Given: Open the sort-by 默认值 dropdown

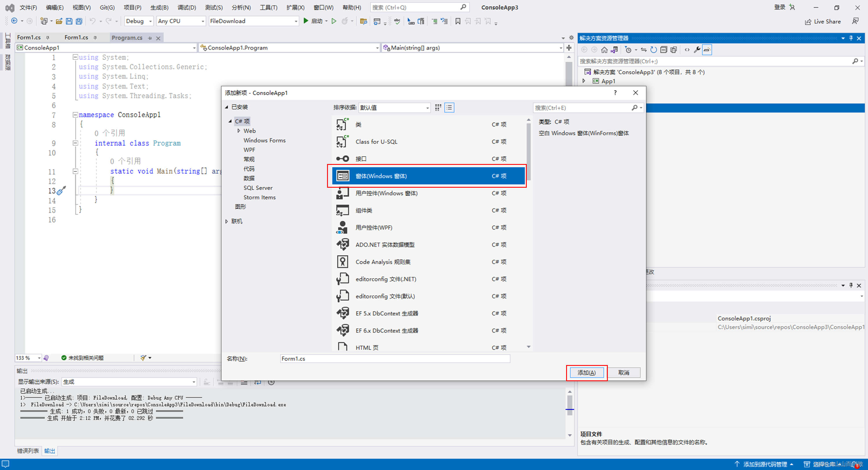Looking at the screenshot, I should (x=427, y=108).
